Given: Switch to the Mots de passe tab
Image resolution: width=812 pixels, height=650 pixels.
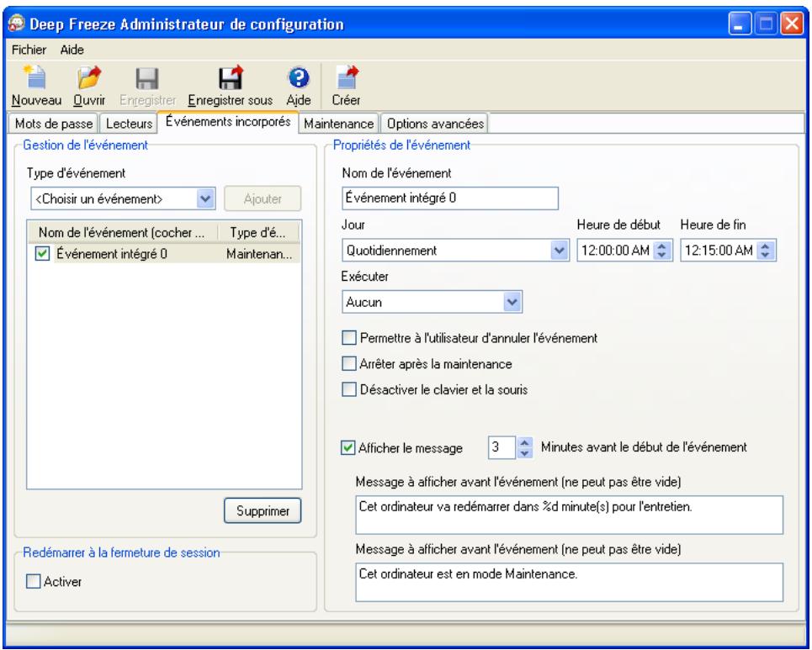Looking at the screenshot, I should coord(53,124).
